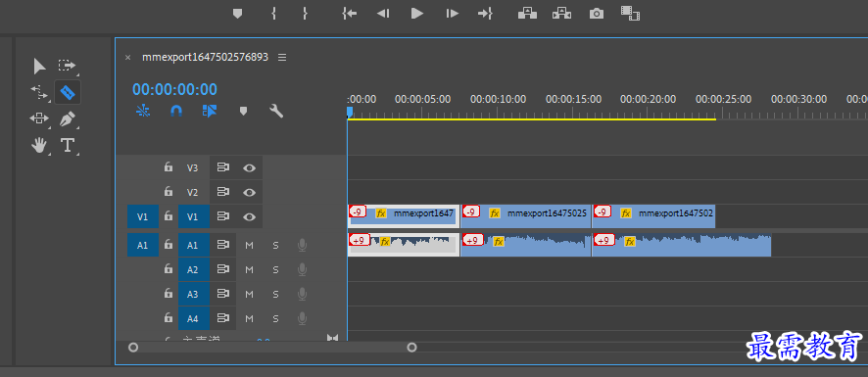This screenshot has width=868, height=377.
Task: Toggle A1 source patching
Action: tap(143, 245)
